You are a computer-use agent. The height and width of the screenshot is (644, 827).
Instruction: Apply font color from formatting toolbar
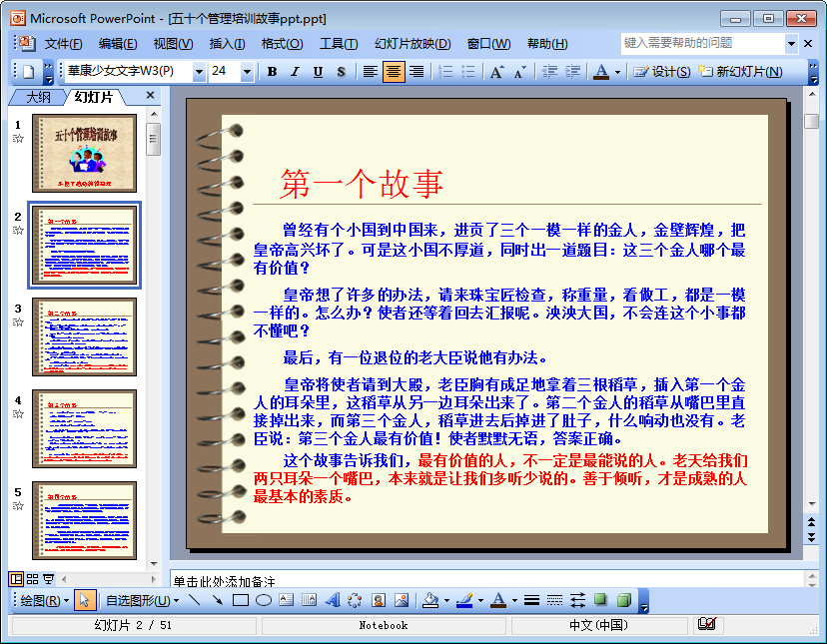(601, 72)
